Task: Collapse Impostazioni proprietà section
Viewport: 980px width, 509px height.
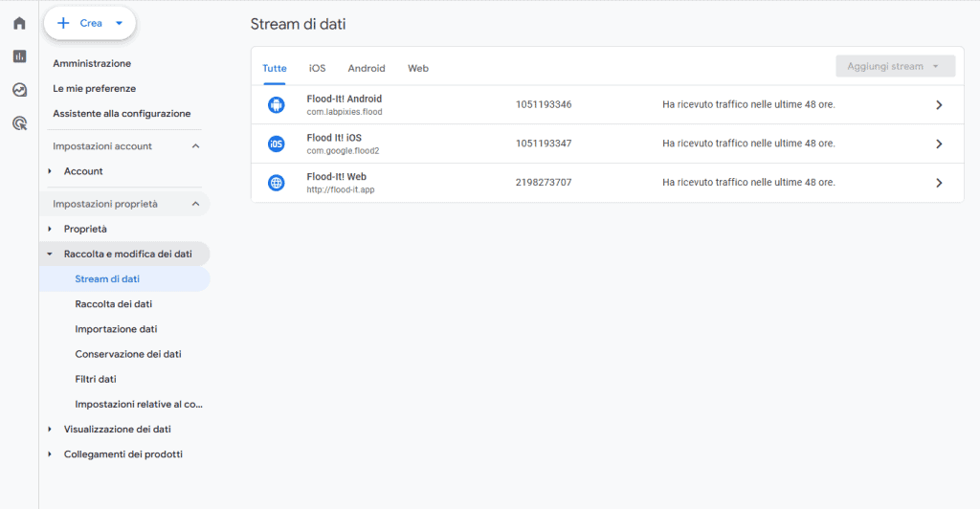Action: pos(195,204)
